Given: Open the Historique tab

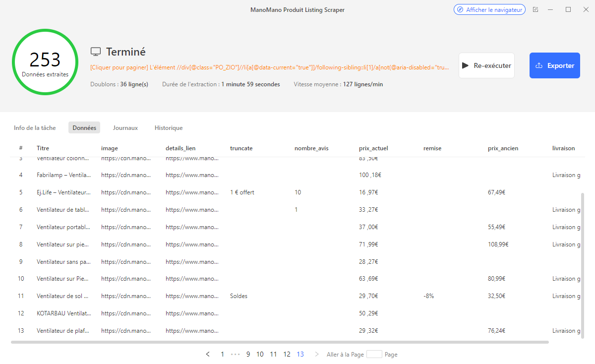Looking at the screenshot, I should coord(169,128).
